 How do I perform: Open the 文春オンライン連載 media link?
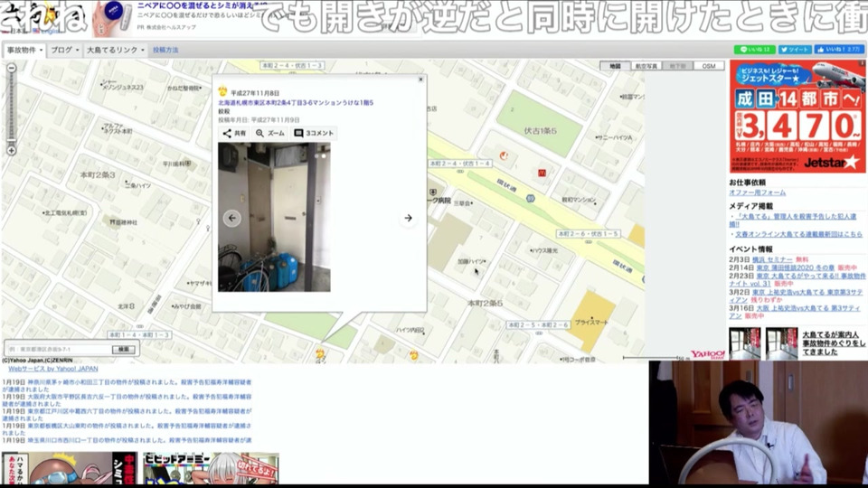[x=798, y=234]
